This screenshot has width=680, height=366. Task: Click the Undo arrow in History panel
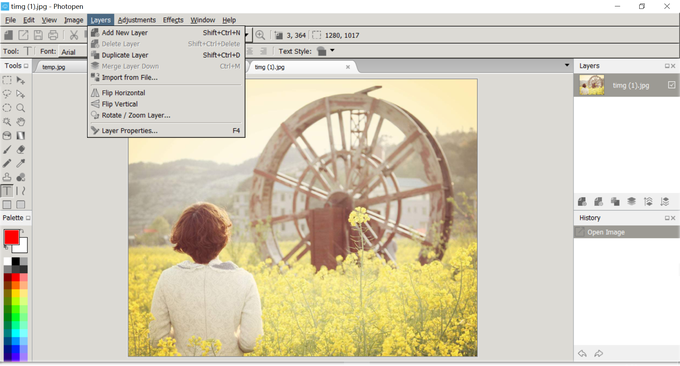tap(582, 353)
